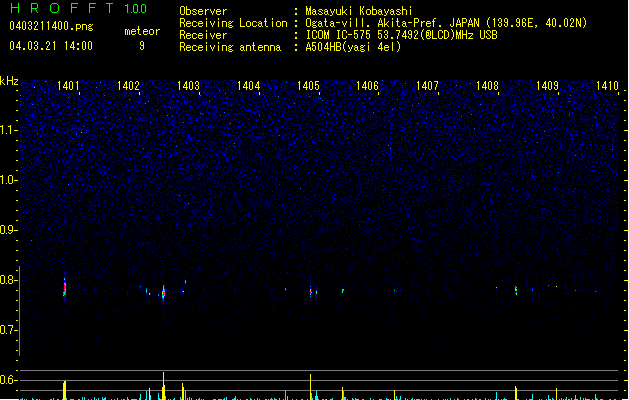Click the 0.9 kHz frequency label
Image resolution: width=629 pixels, height=400 pixels.
9,230
